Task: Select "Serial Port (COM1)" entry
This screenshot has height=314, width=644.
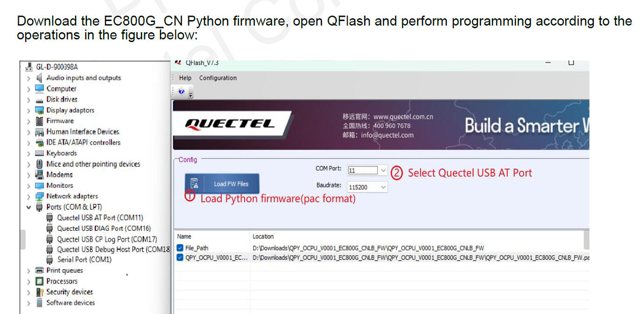Action: point(84,259)
